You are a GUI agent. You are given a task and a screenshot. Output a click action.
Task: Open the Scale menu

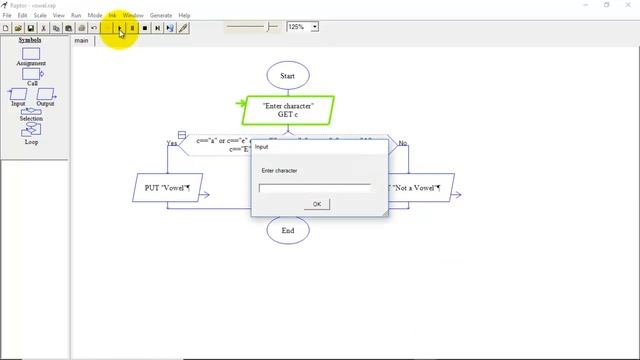pos(40,15)
